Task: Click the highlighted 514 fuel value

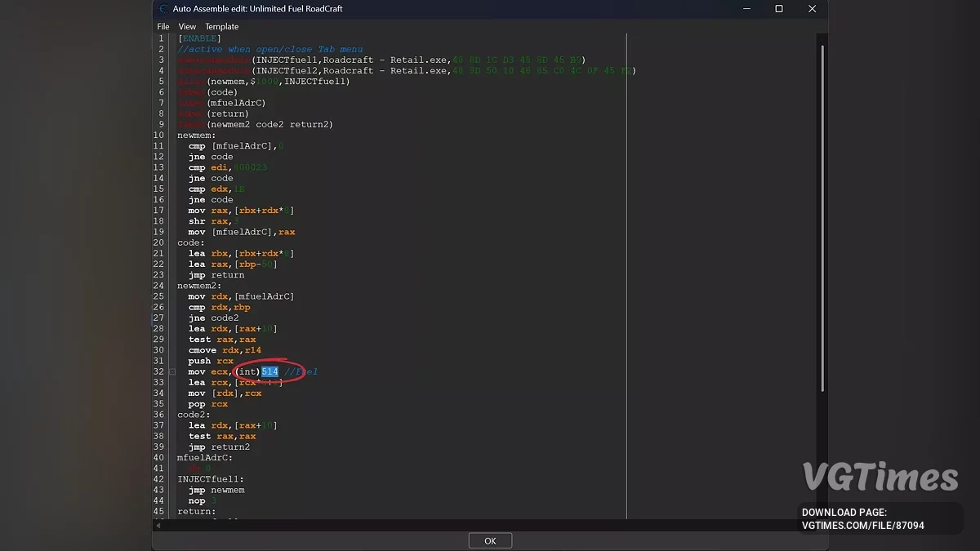Action: (269, 372)
